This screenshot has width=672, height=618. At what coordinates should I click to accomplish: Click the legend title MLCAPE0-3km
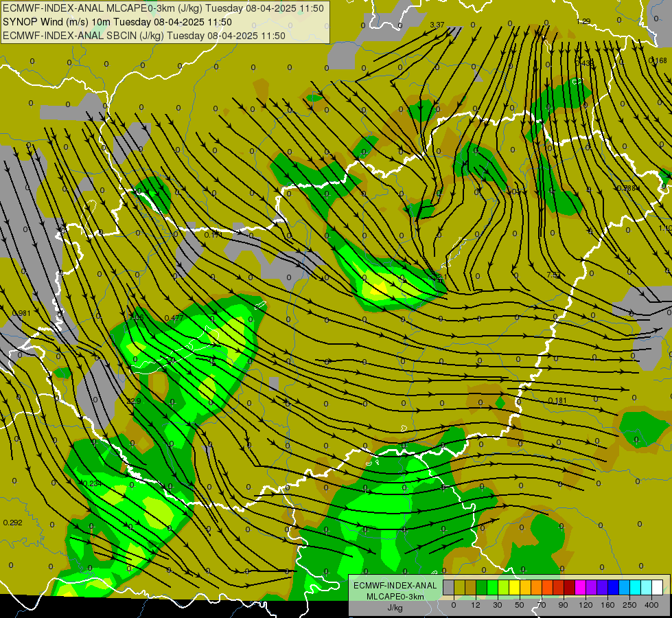click(395, 597)
